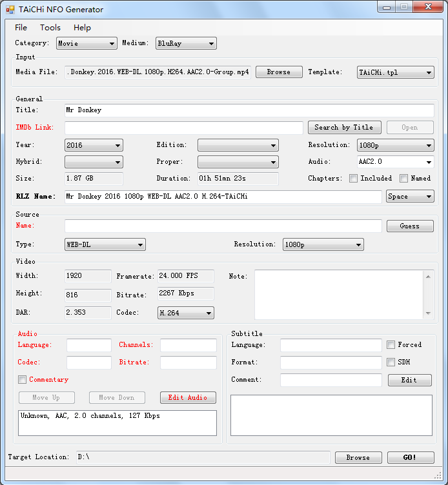Screen dimensions: 448x485
Task: Minimize the TAiCHi NFO Generator window
Action: point(387,7)
